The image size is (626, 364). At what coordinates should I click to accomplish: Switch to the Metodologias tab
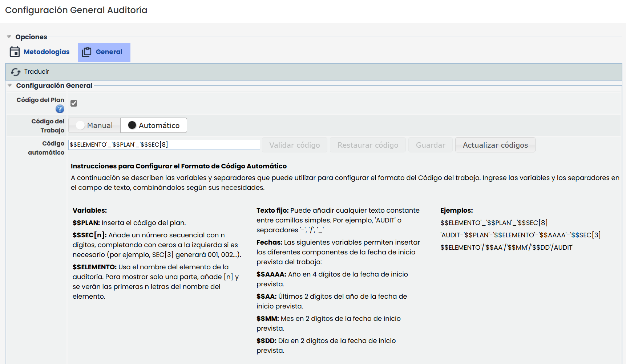pos(47,52)
